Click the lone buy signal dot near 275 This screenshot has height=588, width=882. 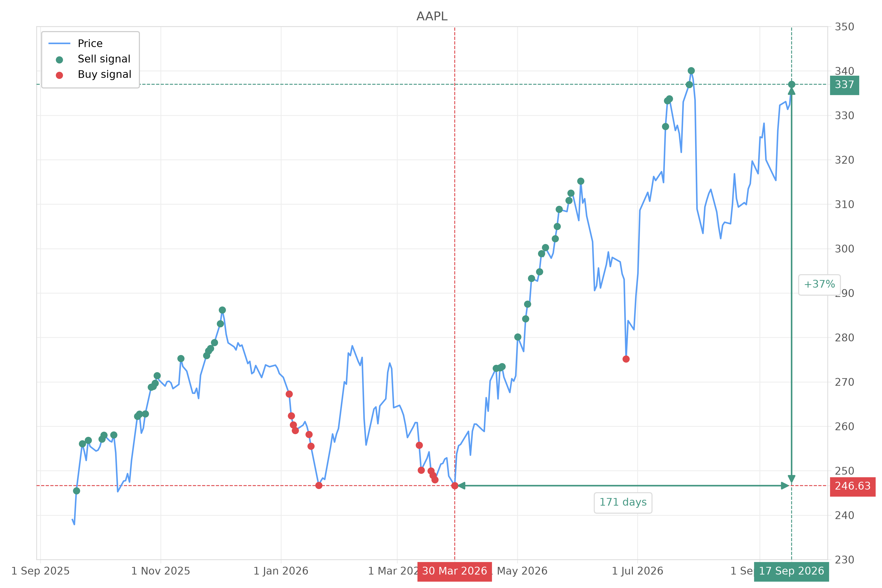point(626,359)
